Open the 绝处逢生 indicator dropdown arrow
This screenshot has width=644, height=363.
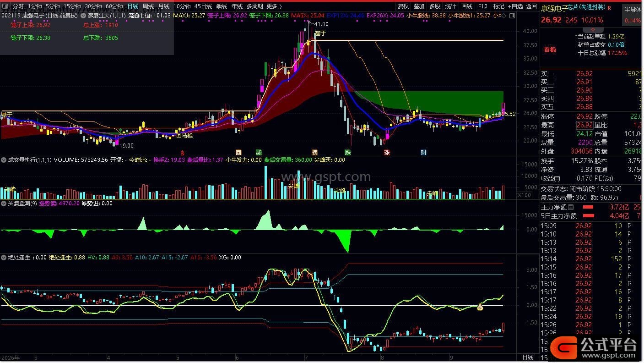tap(4, 258)
